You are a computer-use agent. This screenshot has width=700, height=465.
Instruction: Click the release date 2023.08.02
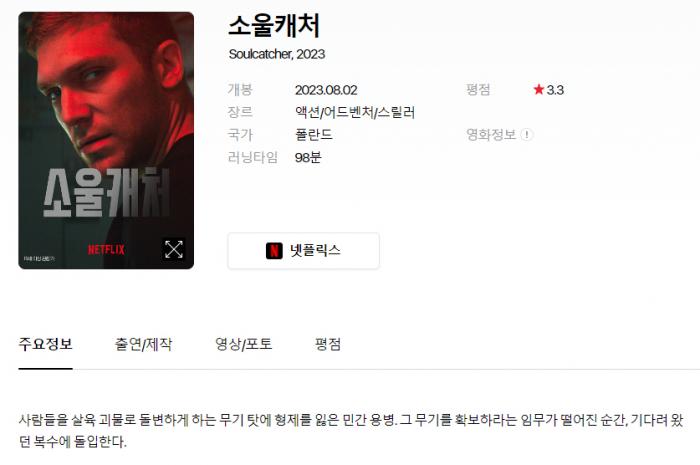326,90
